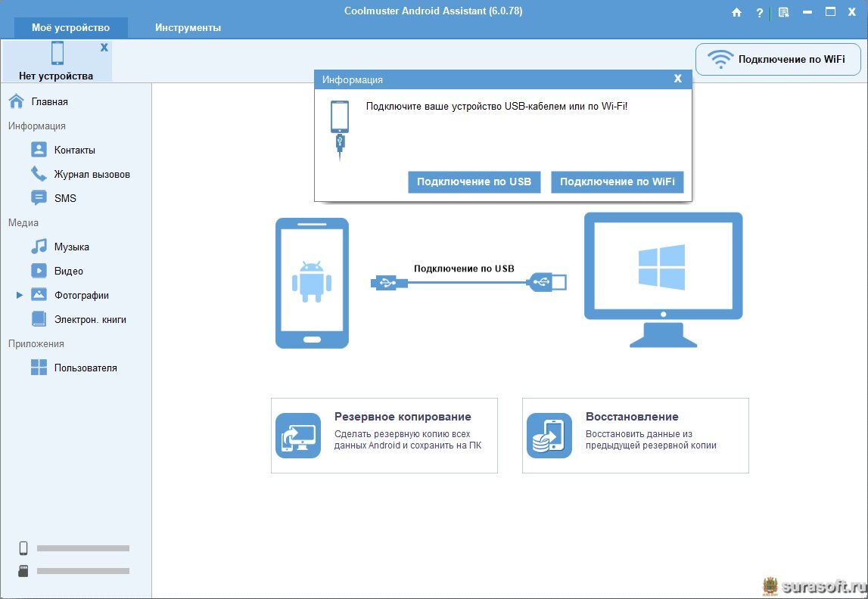Click the Контакты person icon
This screenshot has width=868, height=599.
coord(39,149)
